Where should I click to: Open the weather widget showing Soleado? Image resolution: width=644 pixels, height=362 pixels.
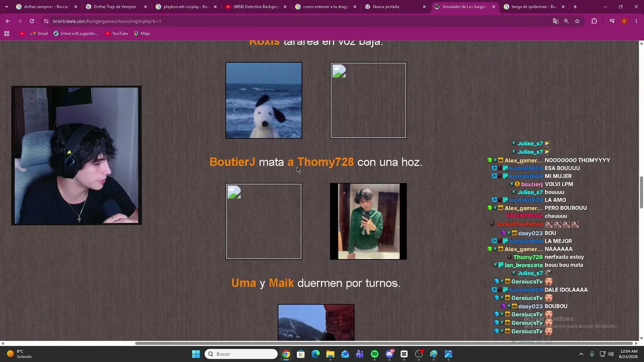click(x=19, y=354)
